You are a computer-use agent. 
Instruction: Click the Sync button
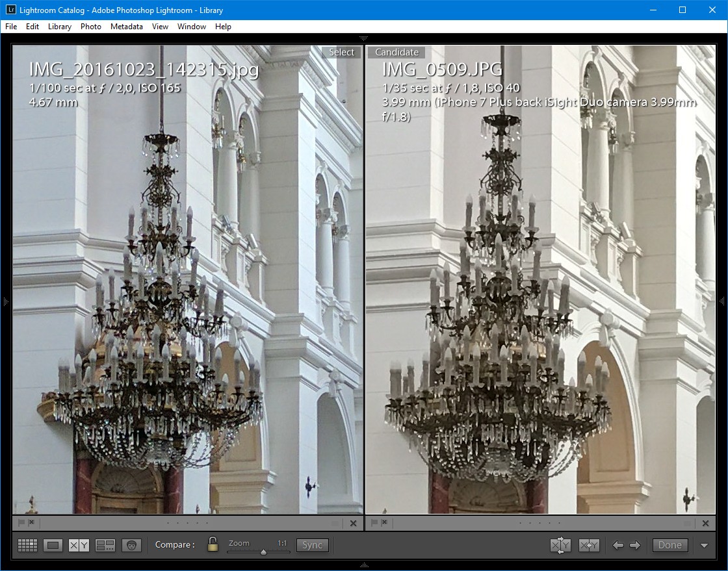click(x=312, y=545)
